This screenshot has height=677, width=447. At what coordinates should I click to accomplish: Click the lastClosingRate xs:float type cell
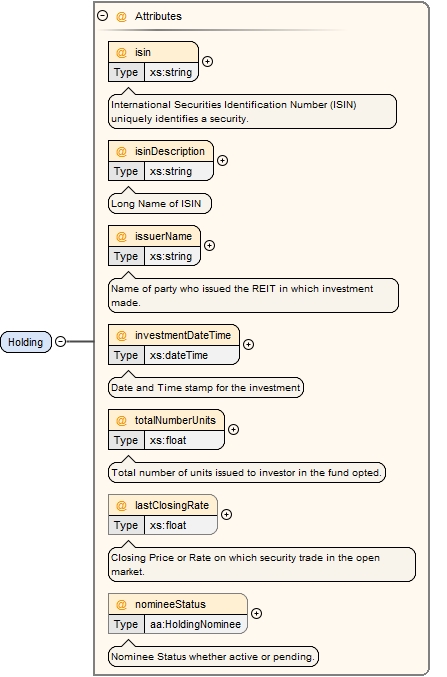[x=168, y=525]
